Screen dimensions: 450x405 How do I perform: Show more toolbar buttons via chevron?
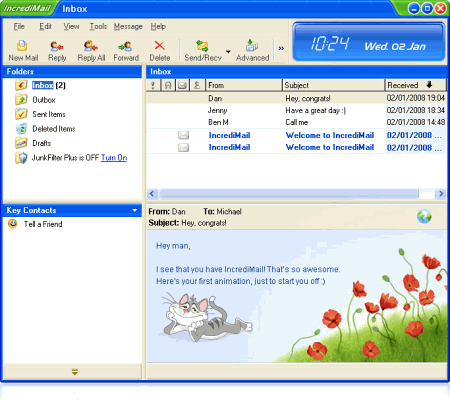(281, 49)
